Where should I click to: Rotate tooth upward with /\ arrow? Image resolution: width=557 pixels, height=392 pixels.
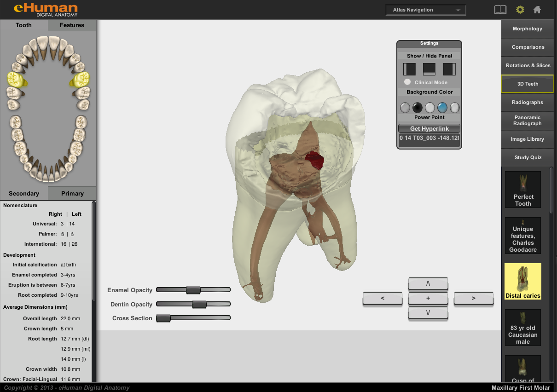pos(428,284)
